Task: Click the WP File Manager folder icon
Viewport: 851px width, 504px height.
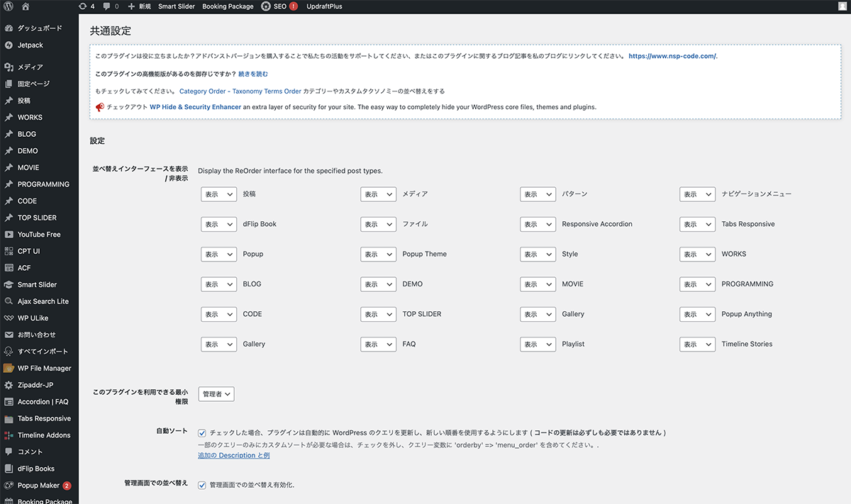Action: coord(9,369)
